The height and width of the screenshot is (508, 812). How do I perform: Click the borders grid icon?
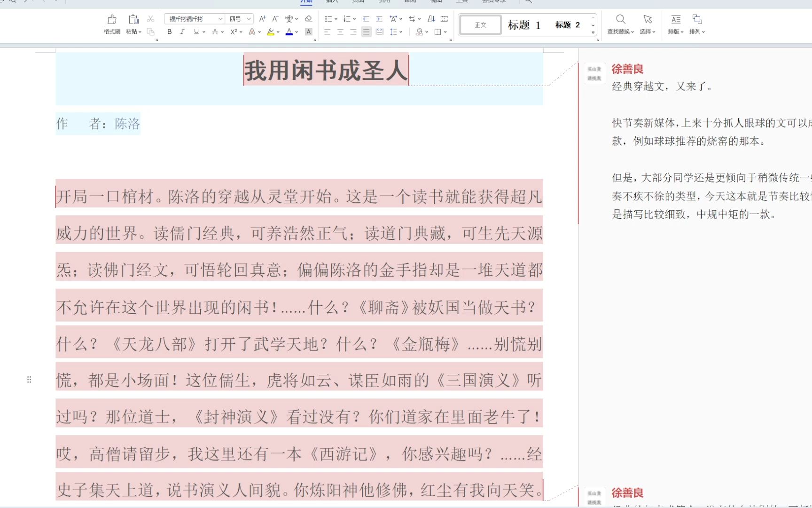tap(438, 32)
